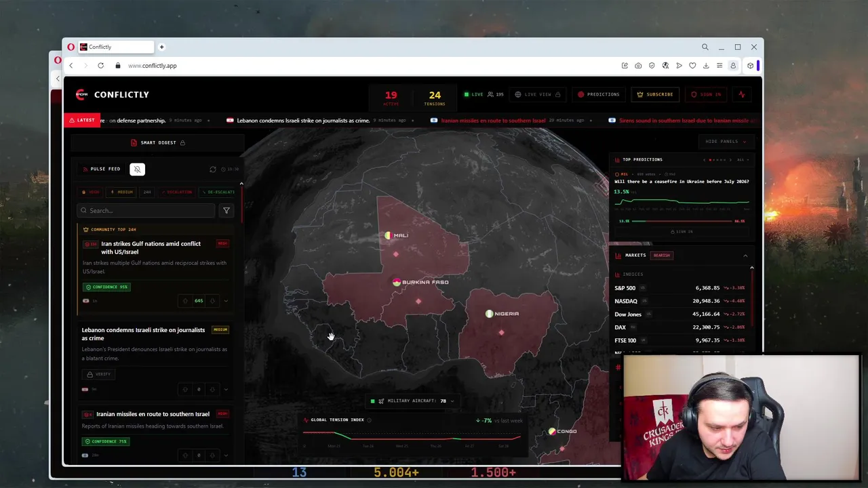Go back in Opera browser

[x=71, y=66]
